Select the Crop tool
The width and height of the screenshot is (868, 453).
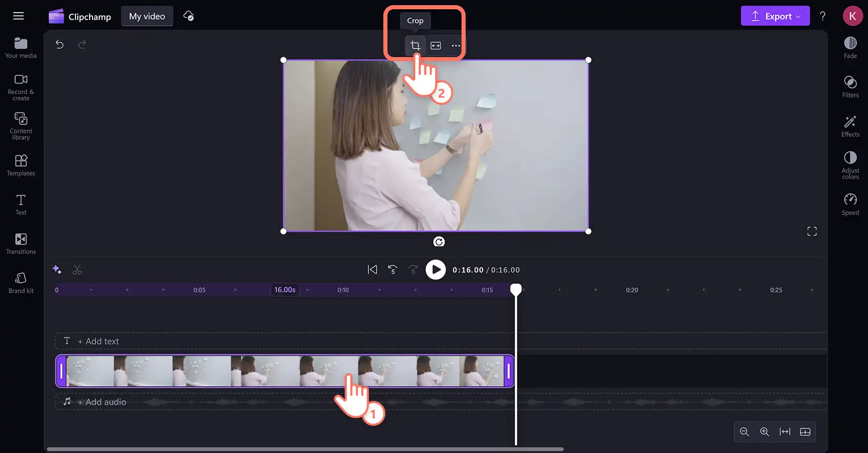[x=415, y=46]
